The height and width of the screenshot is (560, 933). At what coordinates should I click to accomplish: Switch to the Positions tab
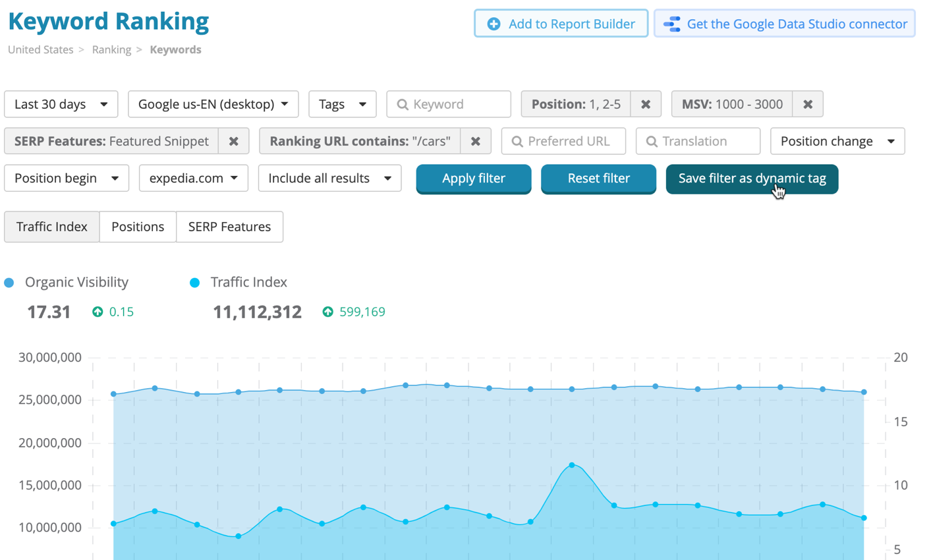pyautogui.click(x=138, y=227)
